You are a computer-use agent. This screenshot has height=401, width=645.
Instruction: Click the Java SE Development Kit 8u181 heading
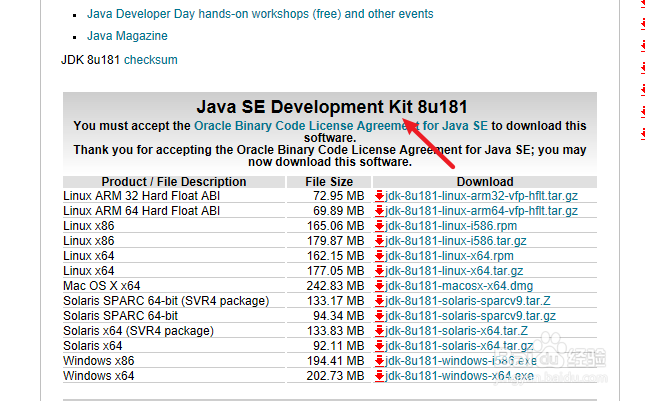(x=332, y=107)
